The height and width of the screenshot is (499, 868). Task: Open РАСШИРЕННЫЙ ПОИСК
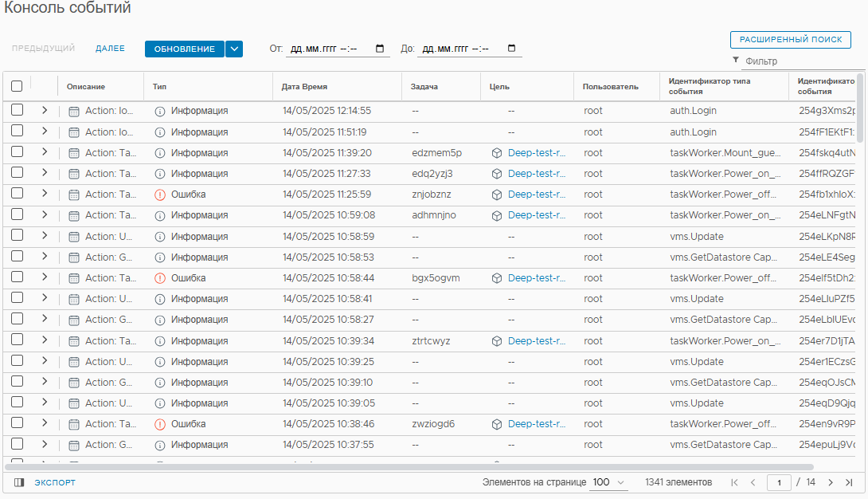[x=791, y=39]
